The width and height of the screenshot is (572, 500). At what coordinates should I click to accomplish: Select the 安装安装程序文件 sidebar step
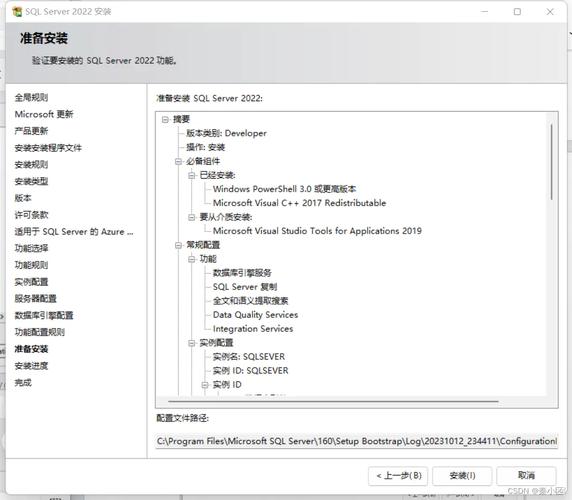pos(48,148)
